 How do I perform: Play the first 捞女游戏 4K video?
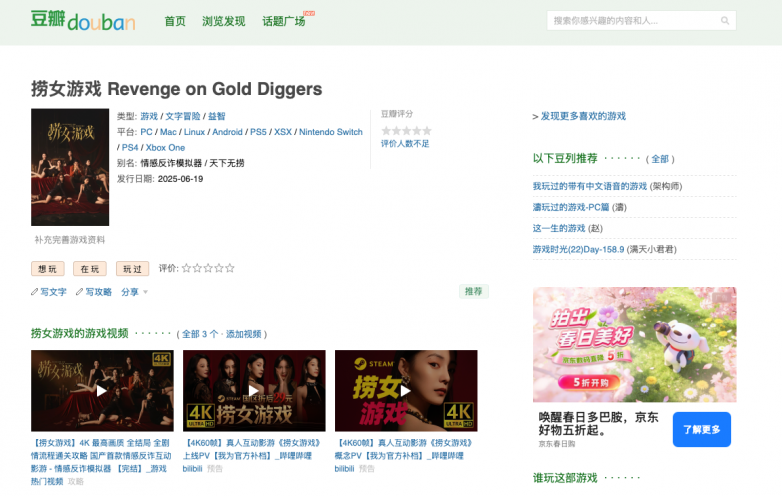pos(102,391)
